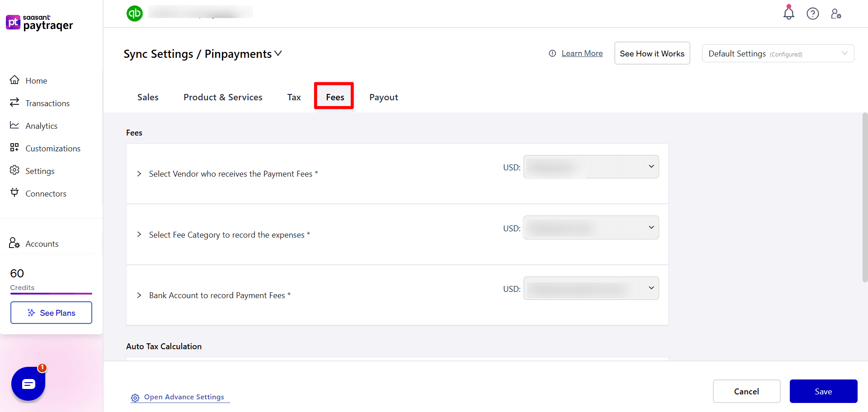Click the QuickBooks logo at top

(x=134, y=13)
